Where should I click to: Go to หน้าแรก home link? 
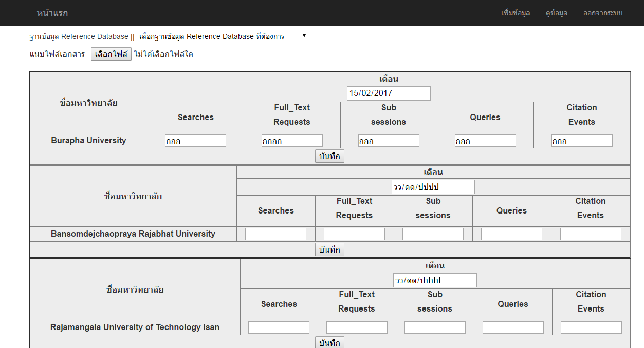pos(52,13)
